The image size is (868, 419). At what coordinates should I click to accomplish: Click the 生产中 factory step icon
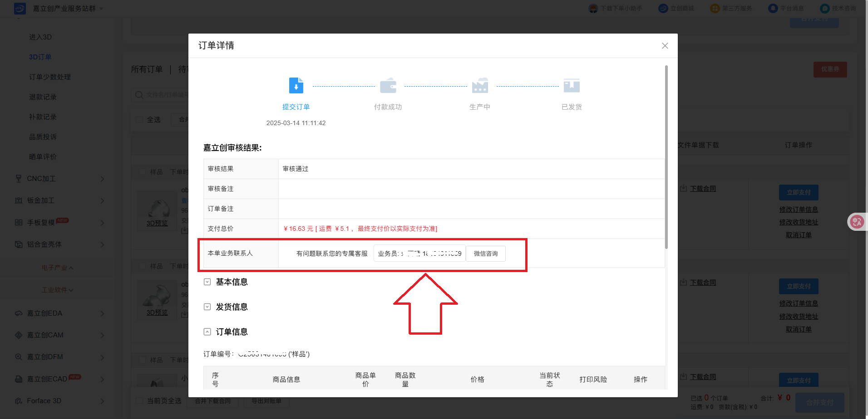click(480, 85)
